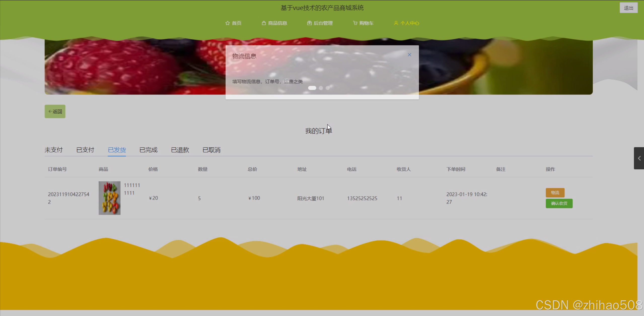Select the 首页 star icon

pos(227,23)
